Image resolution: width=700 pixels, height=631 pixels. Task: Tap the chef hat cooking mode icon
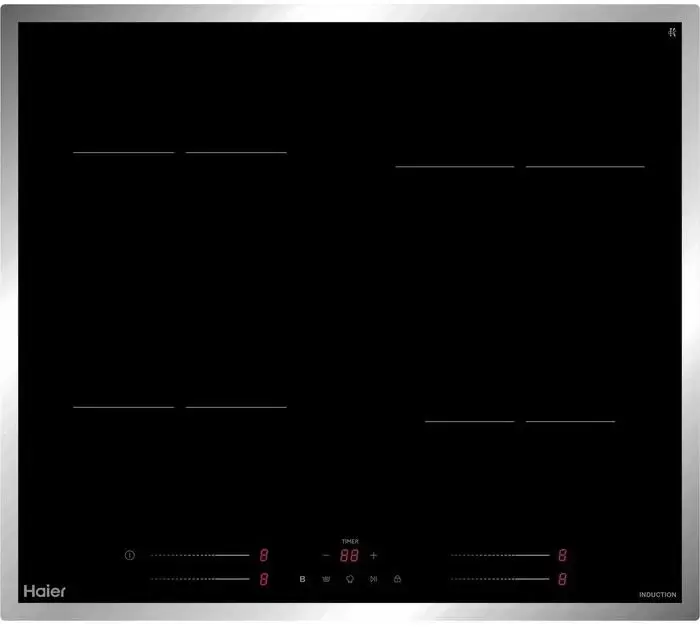click(x=350, y=579)
